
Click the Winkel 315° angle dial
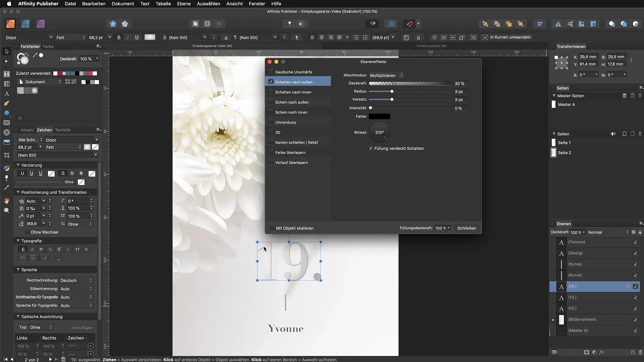[379, 132]
